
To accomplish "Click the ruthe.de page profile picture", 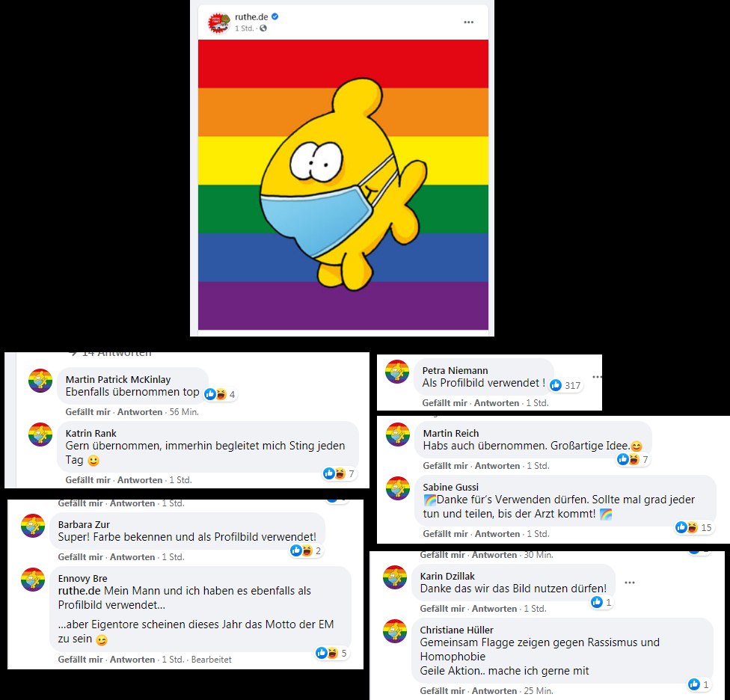I will tap(219, 22).
